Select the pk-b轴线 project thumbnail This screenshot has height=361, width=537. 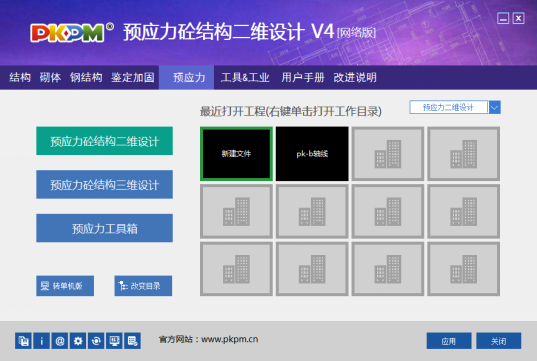[x=312, y=154]
